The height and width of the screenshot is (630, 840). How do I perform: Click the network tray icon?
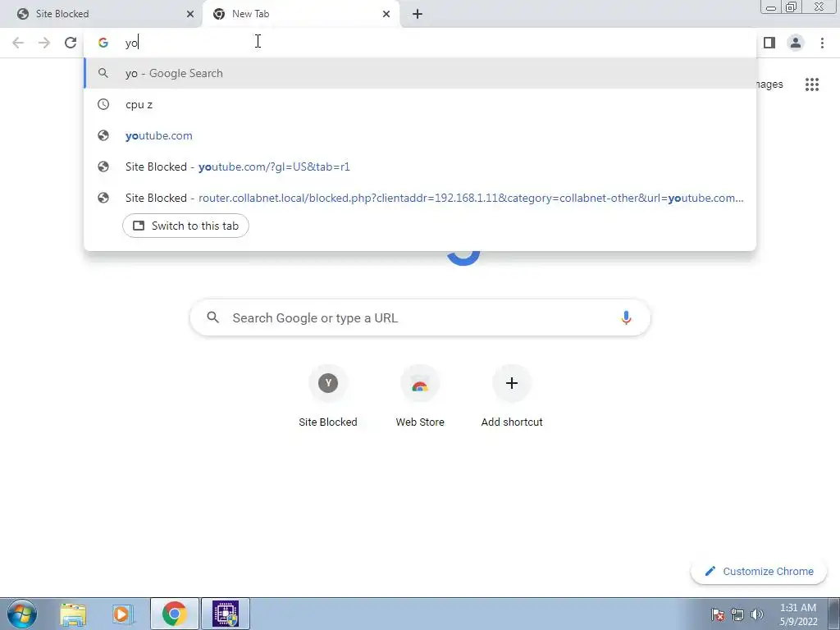click(x=737, y=614)
